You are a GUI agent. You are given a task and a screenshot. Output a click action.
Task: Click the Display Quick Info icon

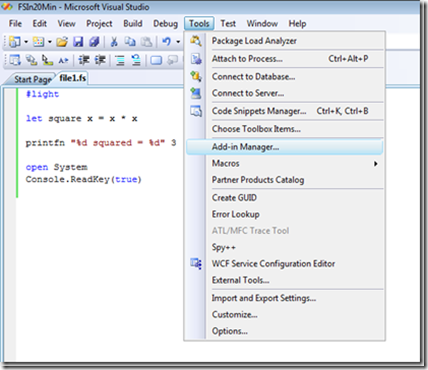point(47,60)
